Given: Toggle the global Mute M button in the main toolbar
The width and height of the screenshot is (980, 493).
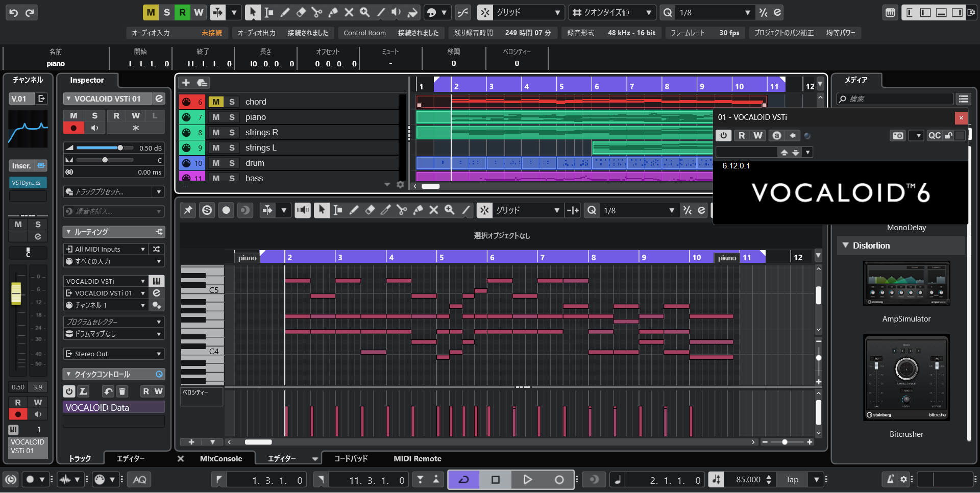Looking at the screenshot, I should 151,12.
